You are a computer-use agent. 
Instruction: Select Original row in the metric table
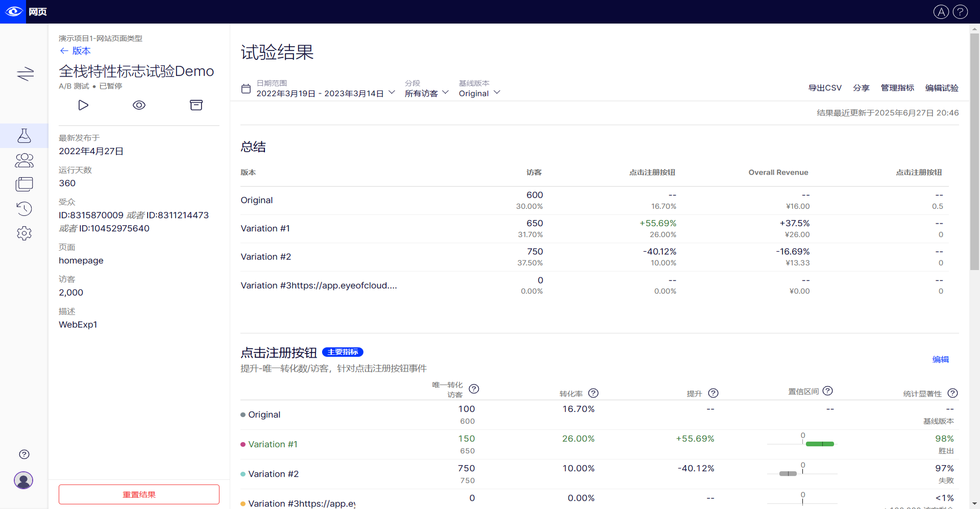click(264, 415)
